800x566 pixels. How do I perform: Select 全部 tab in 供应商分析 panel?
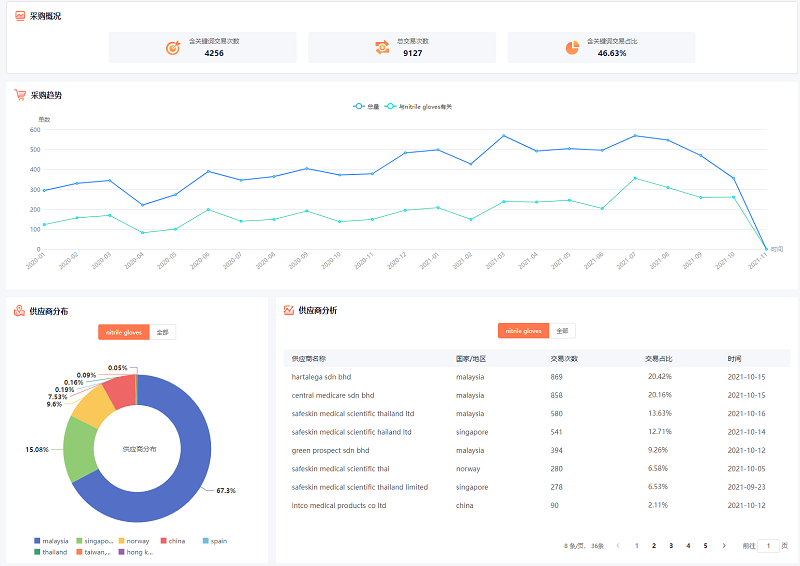click(562, 331)
